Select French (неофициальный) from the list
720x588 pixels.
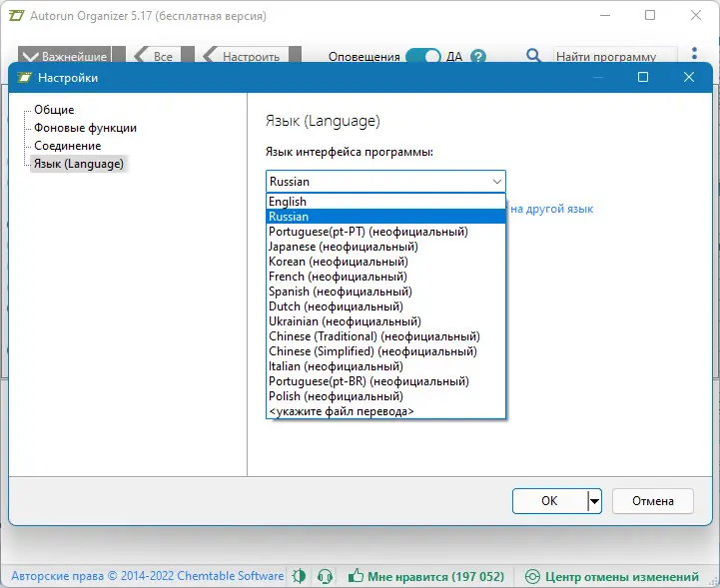tap(385, 277)
